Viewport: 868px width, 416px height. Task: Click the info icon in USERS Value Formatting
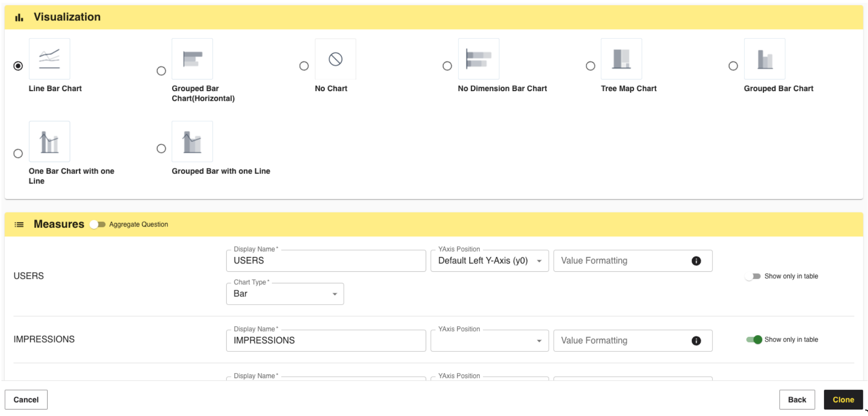coord(696,261)
